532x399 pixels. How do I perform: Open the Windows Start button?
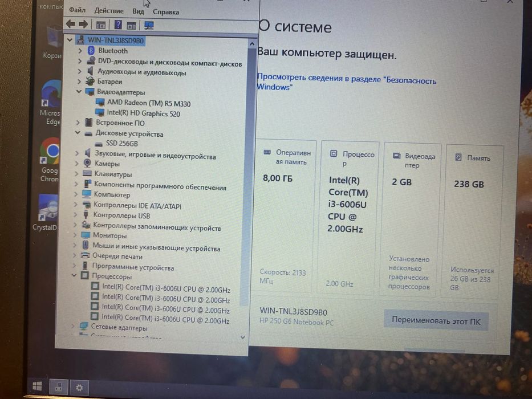(37, 386)
